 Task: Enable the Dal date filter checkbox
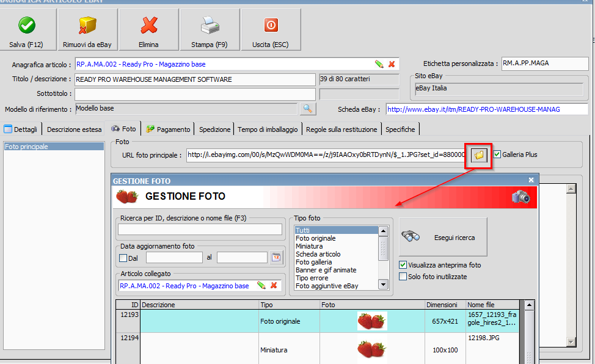click(123, 258)
